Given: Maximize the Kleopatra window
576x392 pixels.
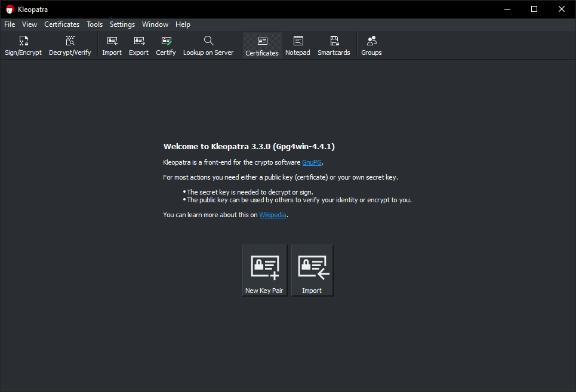Looking at the screenshot, I should (x=534, y=9).
